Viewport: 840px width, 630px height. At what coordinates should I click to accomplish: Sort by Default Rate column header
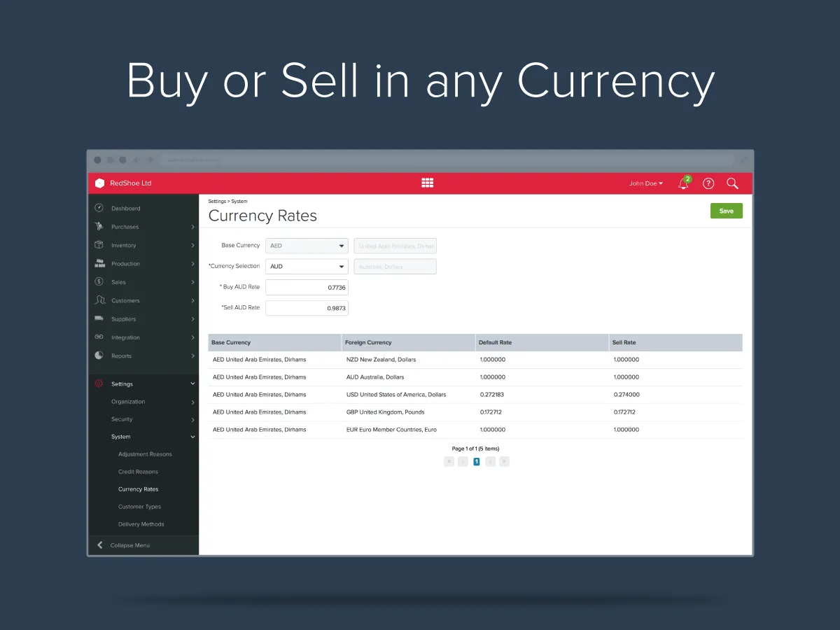(x=542, y=342)
